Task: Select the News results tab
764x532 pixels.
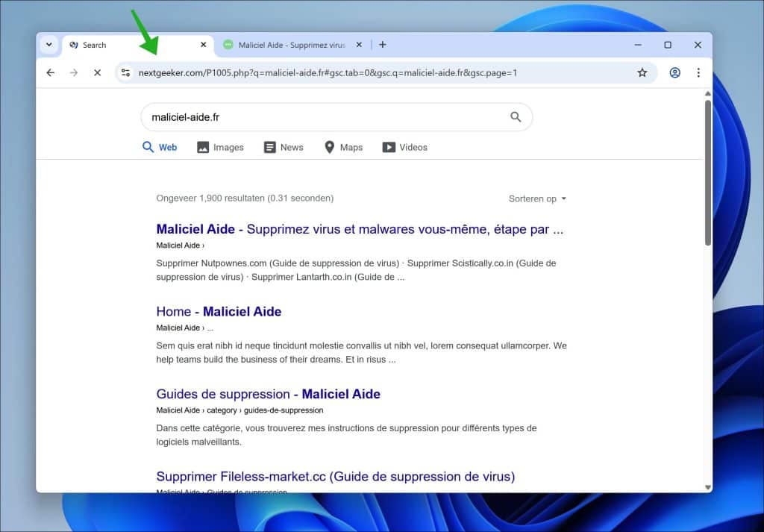Action: 284,147
